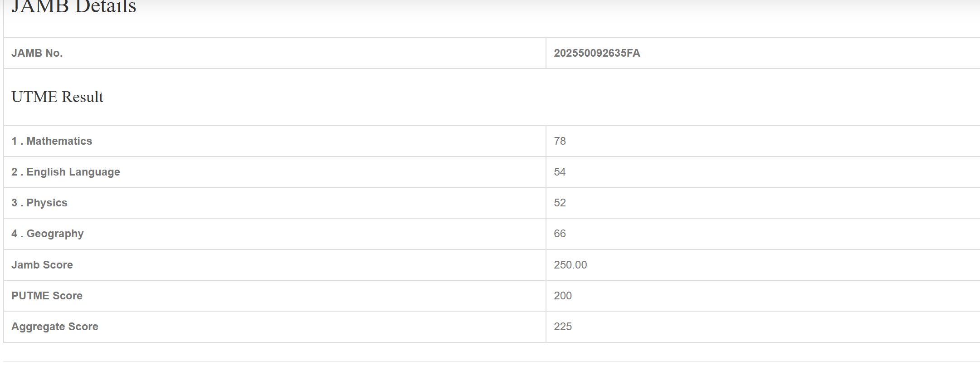
Task: Select the Jamb Score value 250.00
Action: point(570,265)
